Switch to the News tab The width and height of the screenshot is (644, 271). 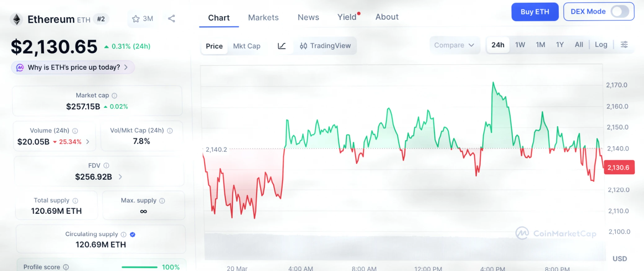click(x=308, y=17)
